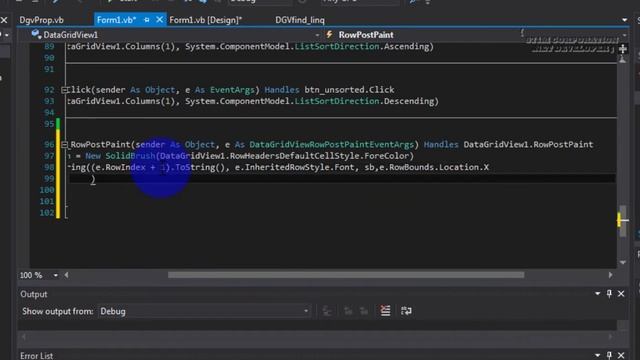
Task: Click the vertical scrollbar up arrow
Action: coord(622,60)
